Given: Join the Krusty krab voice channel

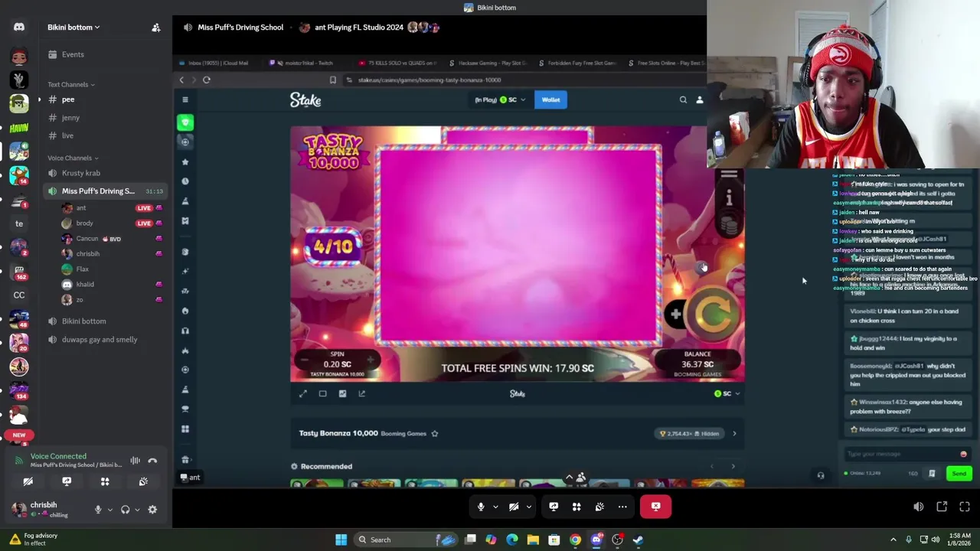Looking at the screenshot, I should 104,173.
